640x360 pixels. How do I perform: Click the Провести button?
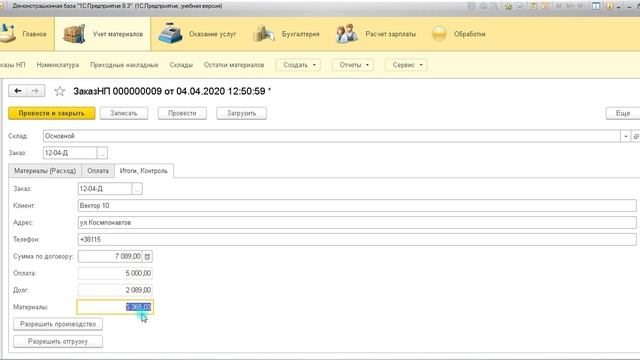(182, 113)
